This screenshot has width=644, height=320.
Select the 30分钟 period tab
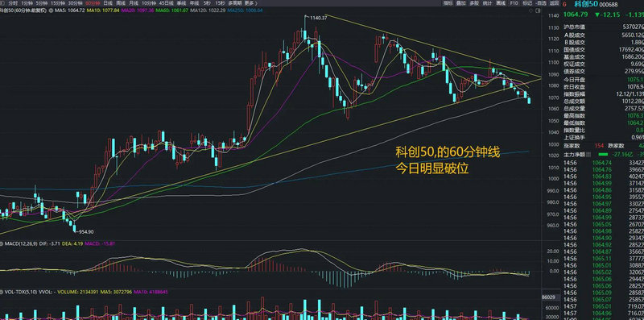pos(76,3)
